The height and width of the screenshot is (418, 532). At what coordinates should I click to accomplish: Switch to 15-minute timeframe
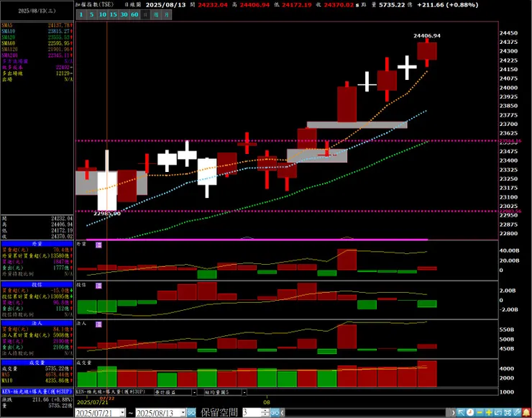pyautogui.click(x=114, y=14)
